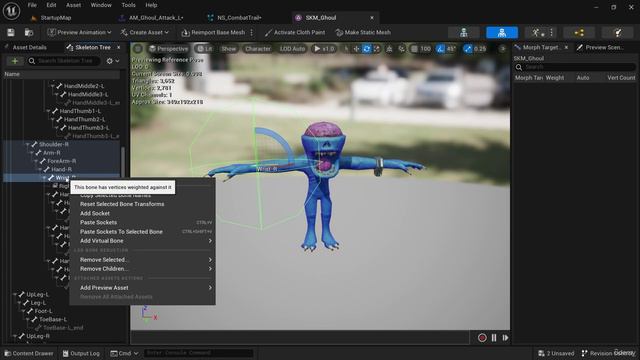The image size is (640, 360).
Task: Open the LOD Auto dropdown
Action: point(292,49)
